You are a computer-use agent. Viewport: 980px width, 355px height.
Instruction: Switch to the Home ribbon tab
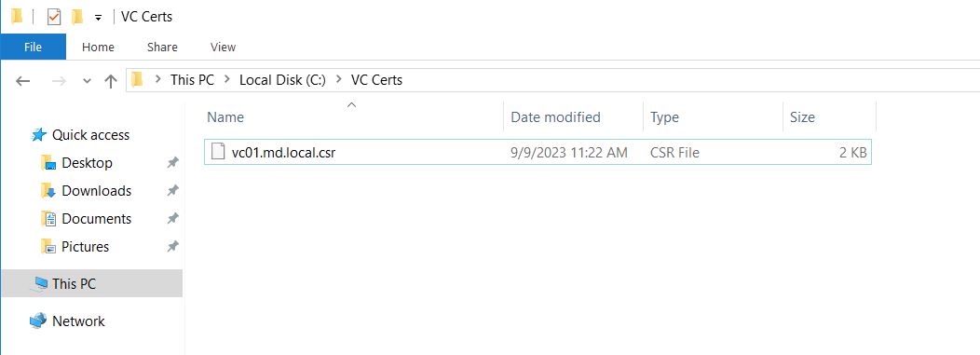(98, 47)
